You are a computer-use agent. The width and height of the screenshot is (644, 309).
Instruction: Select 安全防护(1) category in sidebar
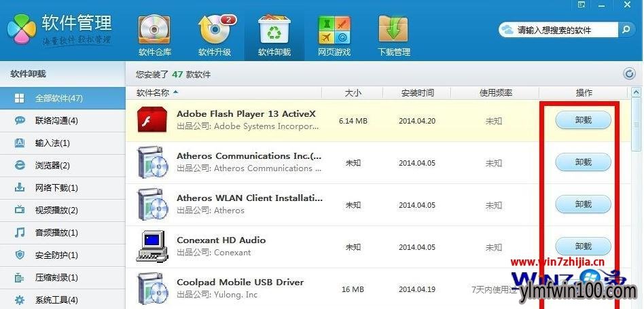pyautogui.click(x=56, y=255)
